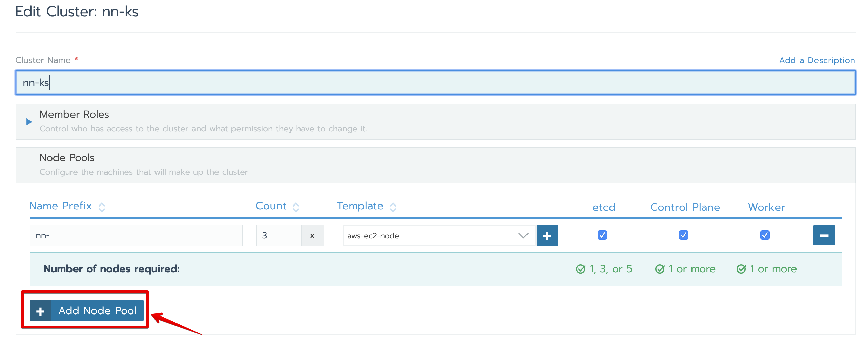Toggle the Control Plane checkbox
Viewport: 868px width, 346px height.
tap(683, 235)
